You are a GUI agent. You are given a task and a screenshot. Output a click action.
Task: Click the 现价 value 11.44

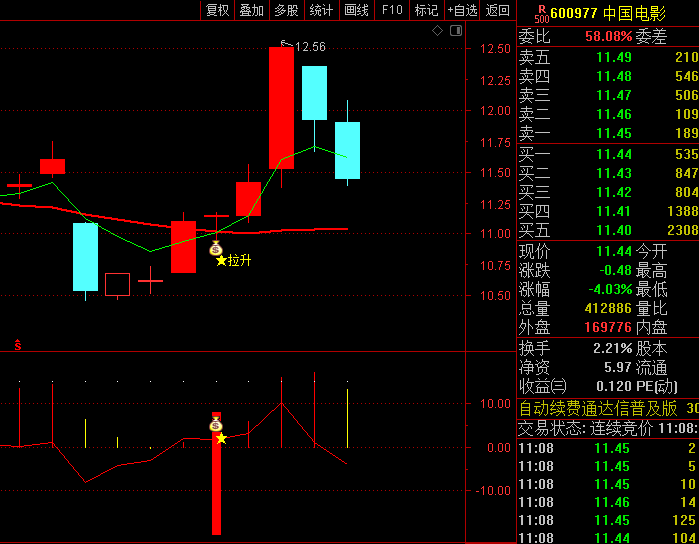[614, 251]
